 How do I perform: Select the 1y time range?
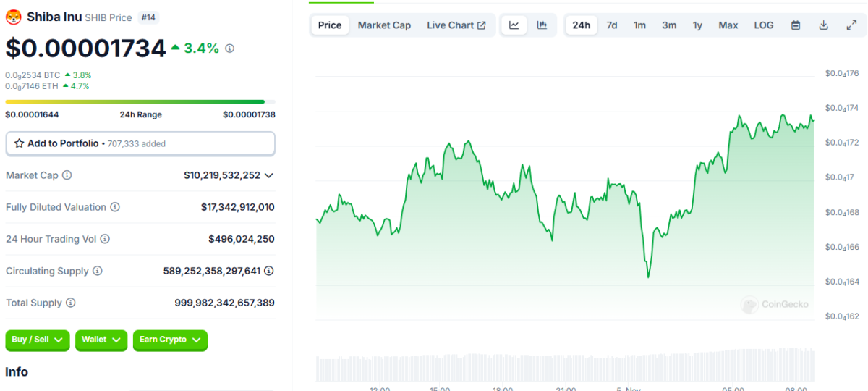pos(697,25)
